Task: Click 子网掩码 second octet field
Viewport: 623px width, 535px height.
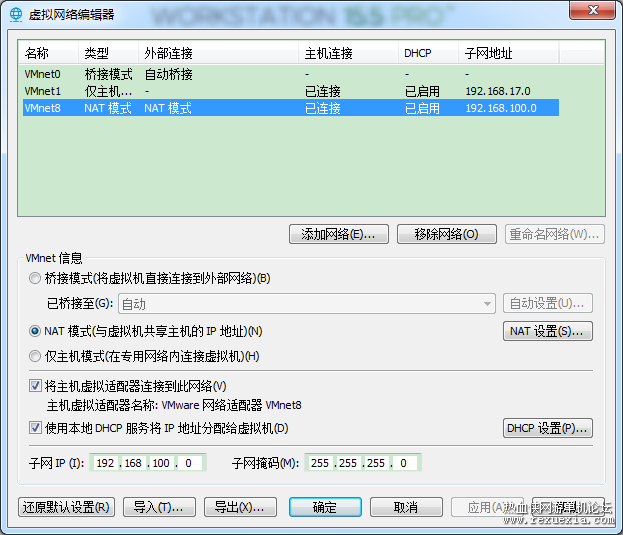Action: (x=348, y=463)
